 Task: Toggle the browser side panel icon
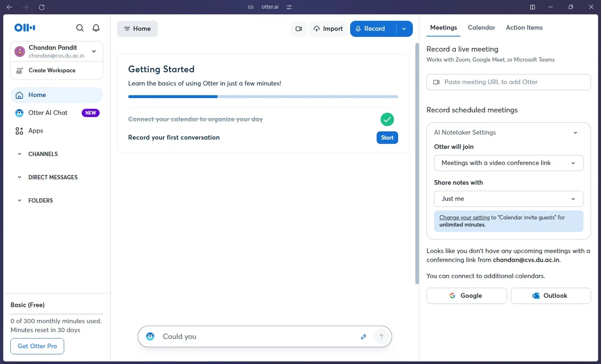coord(532,7)
